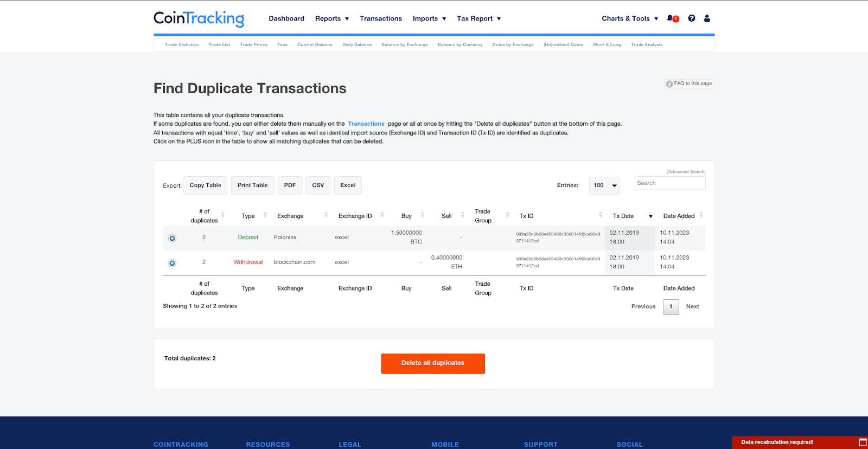Screen dimensions: 868x449
Task: Expand the Data recalculation required notice
Action: click(863, 442)
